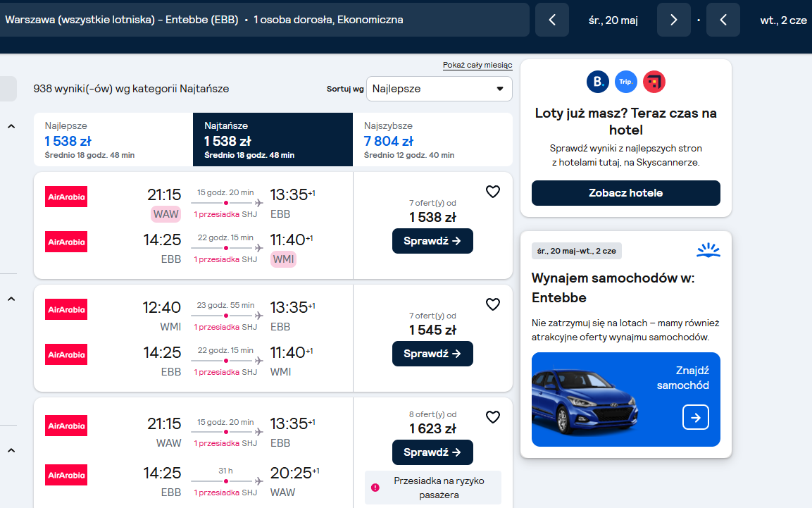Go to previous departure date before śr., 20 maj
This screenshot has width=812, height=508.
click(552, 20)
